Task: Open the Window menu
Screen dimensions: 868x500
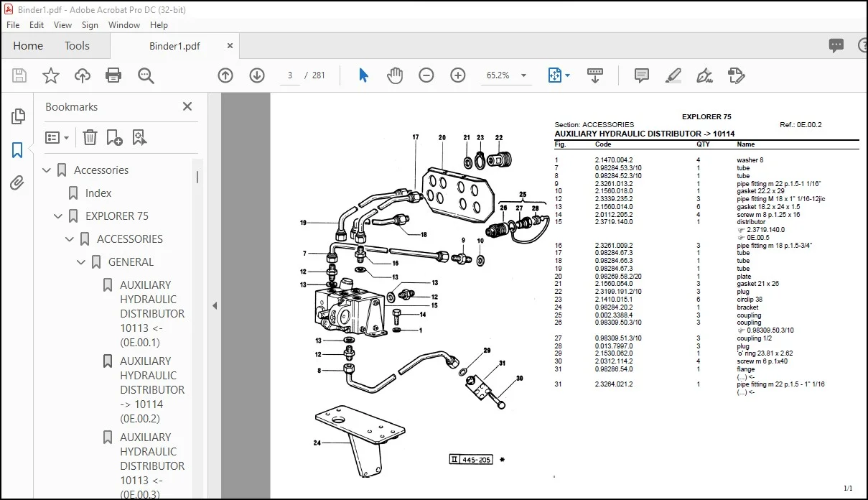Action: (124, 24)
